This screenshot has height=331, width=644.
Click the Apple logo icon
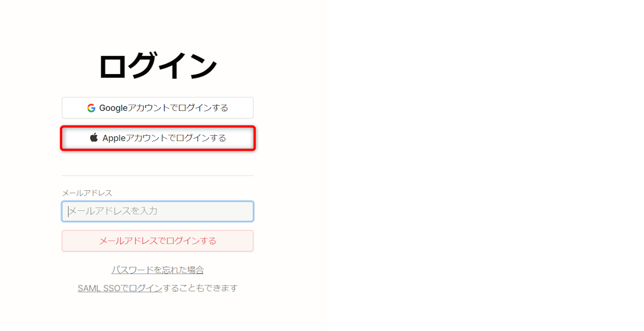[94, 138]
